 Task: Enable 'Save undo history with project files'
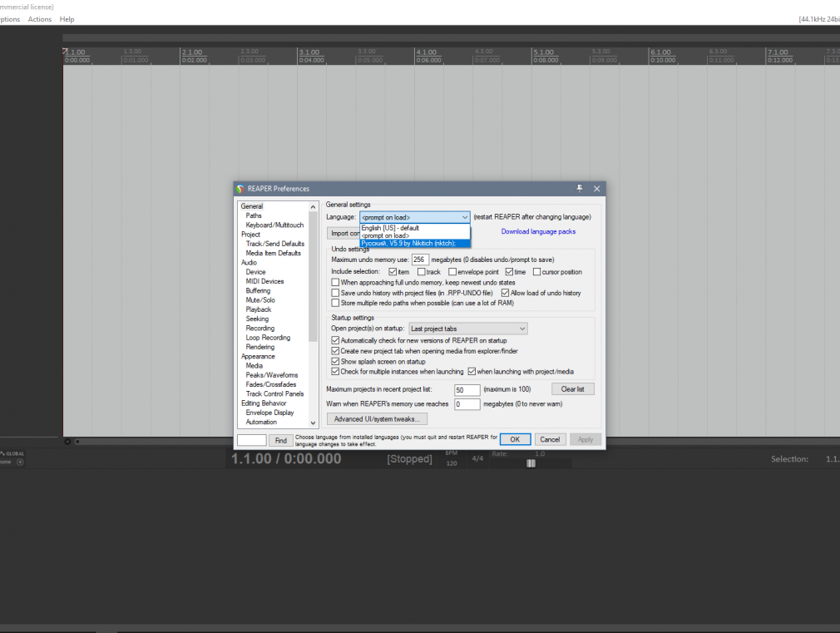tap(335, 293)
